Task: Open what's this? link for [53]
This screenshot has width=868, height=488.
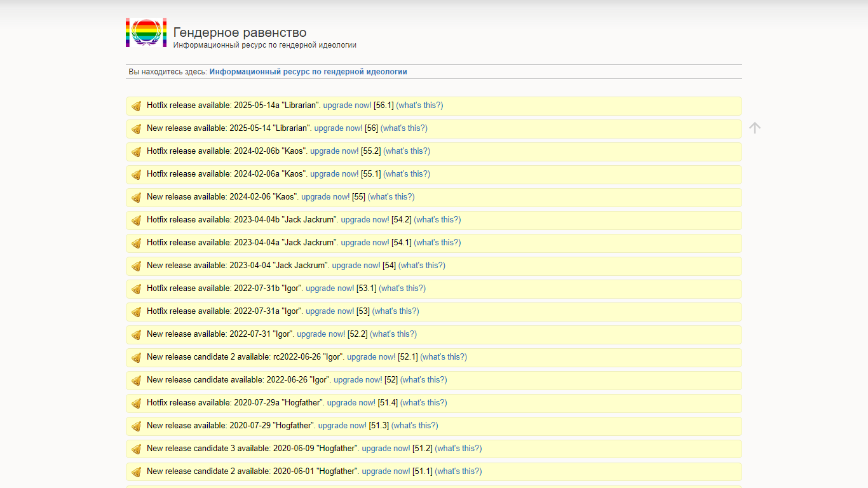Action: (x=396, y=311)
